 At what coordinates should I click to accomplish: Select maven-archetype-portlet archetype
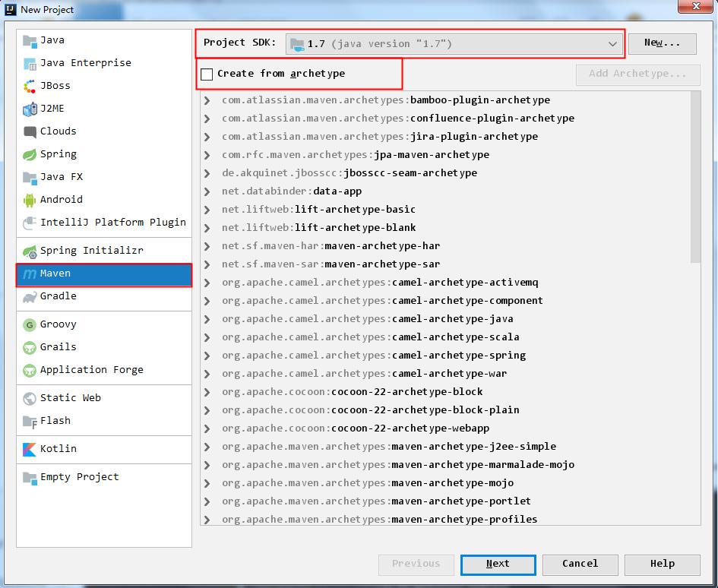(x=376, y=501)
